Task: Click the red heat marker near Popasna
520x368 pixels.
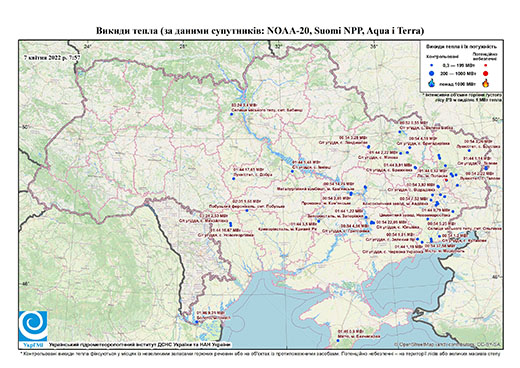Action: click(x=447, y=180)
